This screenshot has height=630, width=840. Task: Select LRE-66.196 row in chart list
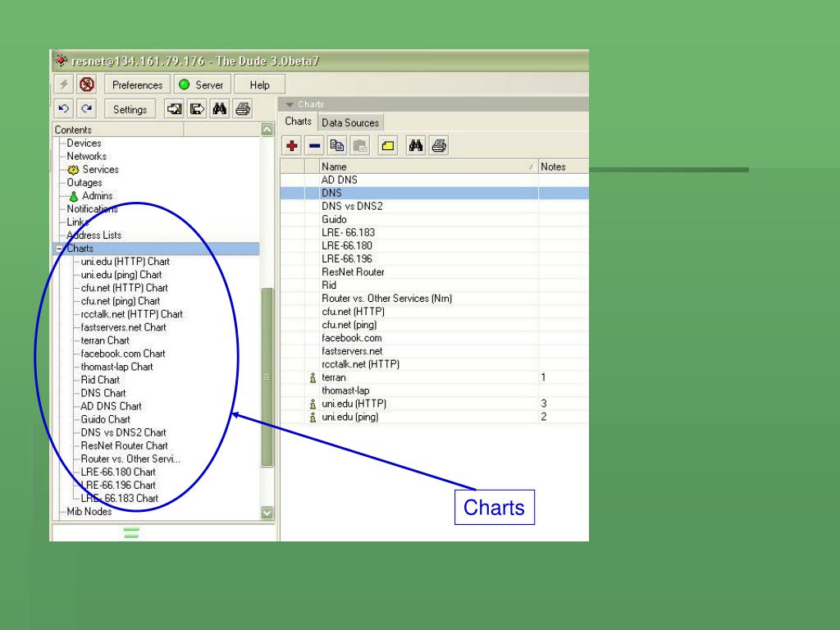click(435, 258)
